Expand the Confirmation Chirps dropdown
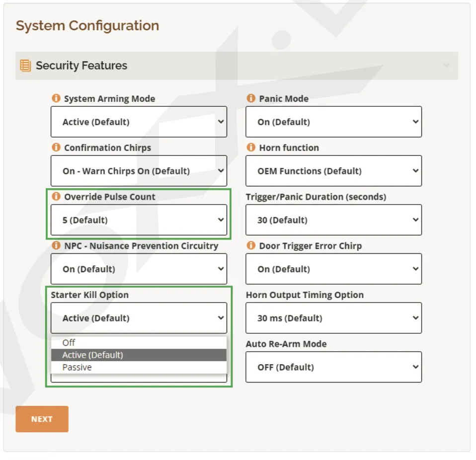The height and width of the screenshot is (460, 476). click(x=139, y=171)
